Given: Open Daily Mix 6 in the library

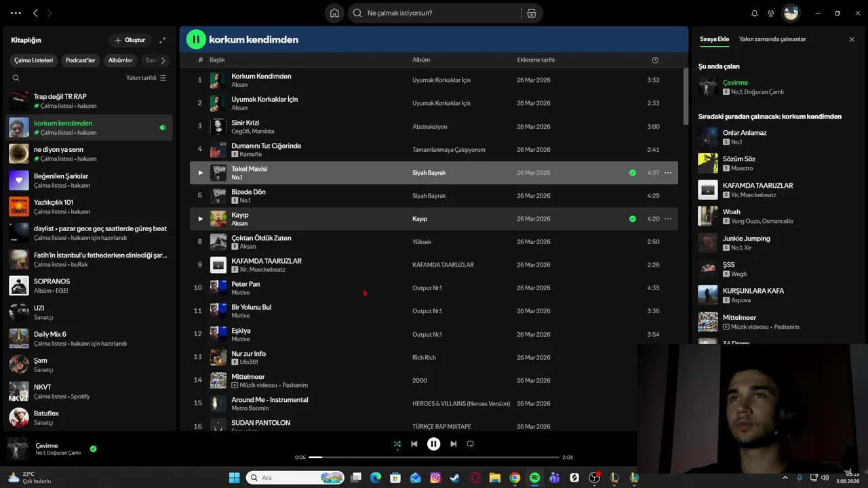Looking at the screenshot, I should tap(90, 339).
